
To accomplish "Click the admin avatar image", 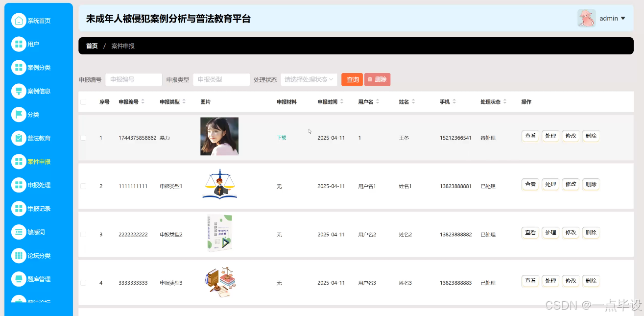I will [x=587, y=18].
